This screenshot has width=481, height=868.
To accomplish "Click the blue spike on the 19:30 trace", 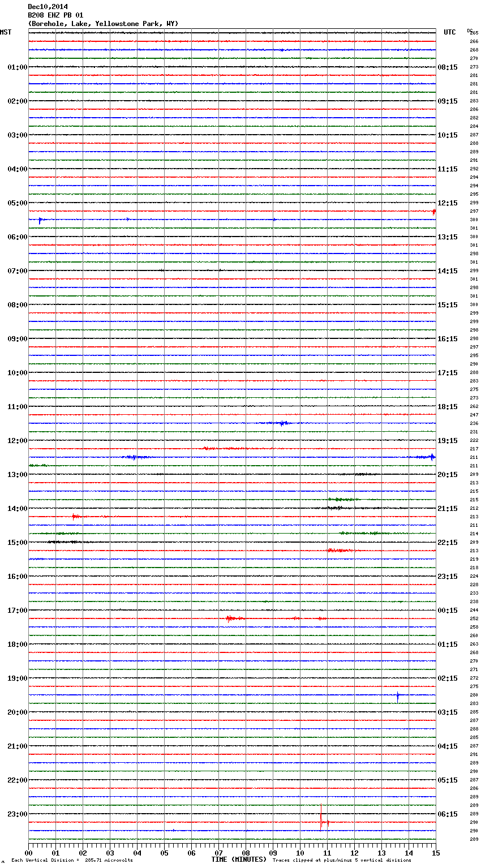I will pyautogui.click(x=398, y=696).
